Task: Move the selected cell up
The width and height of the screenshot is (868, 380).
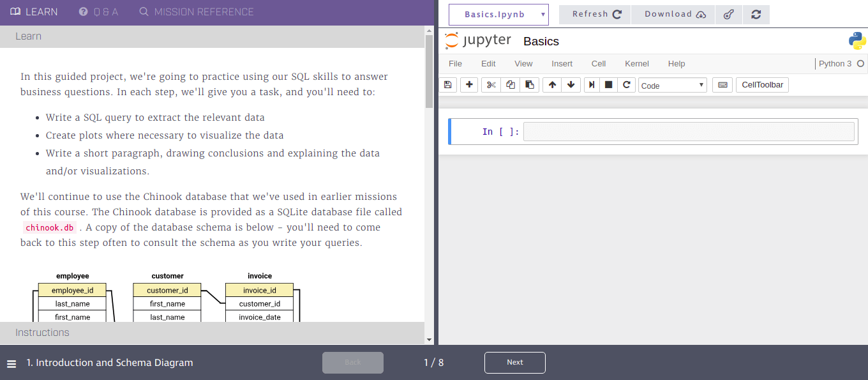Action: click(552, 85)
